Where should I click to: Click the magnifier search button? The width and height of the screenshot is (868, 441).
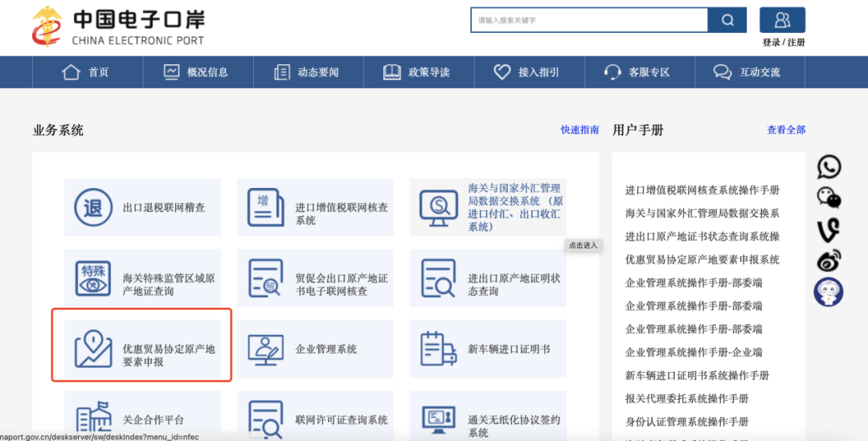727,20
